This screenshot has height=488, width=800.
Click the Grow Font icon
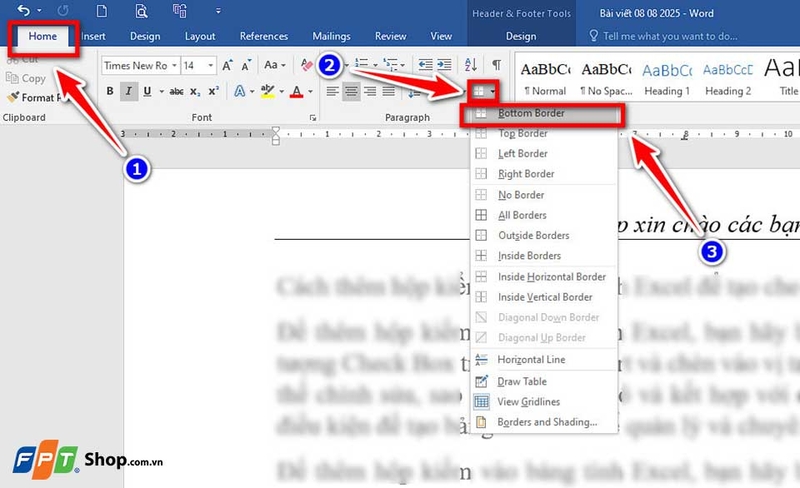(227, 65)
